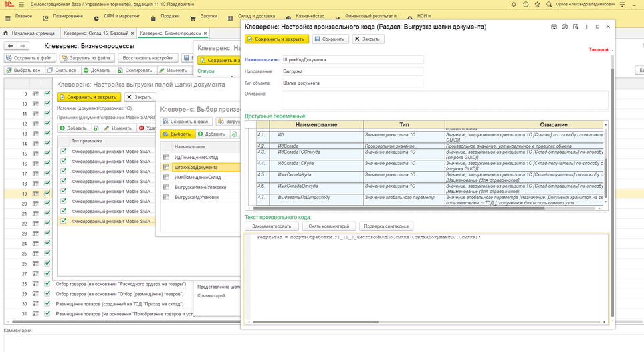Click the search magnifier in the title bar
Screen dimensions: 644x352
point(549,5)
